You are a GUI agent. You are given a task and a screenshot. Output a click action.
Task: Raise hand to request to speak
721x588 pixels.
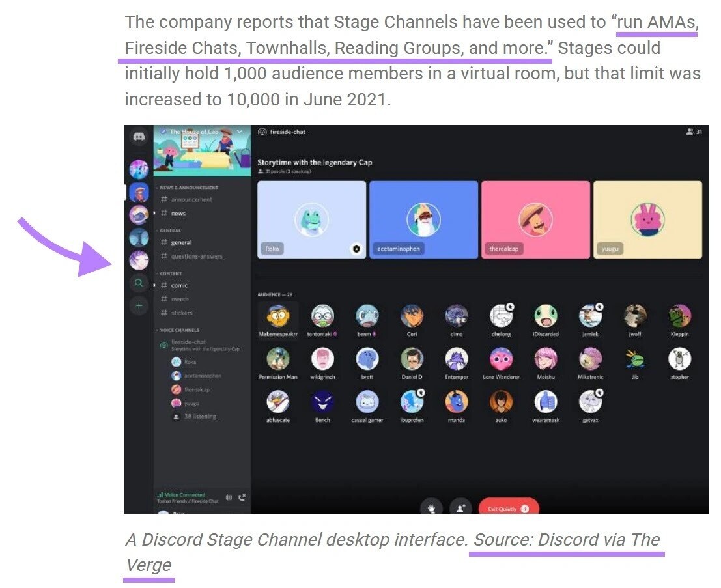pyautogui.click(x=431, y=507)
